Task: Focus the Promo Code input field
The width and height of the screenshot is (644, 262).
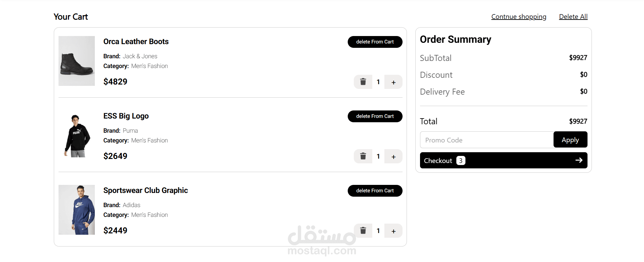Action: [487, 140]
